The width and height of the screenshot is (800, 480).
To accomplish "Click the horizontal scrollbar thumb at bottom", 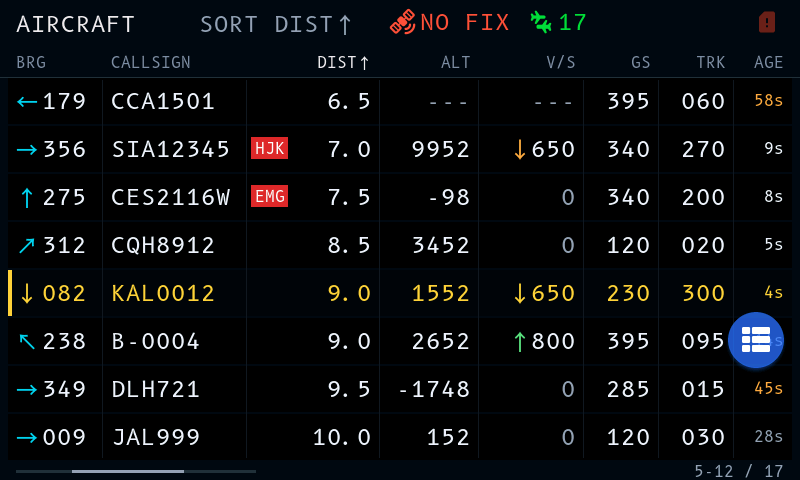I will click(x=128, y=471).
